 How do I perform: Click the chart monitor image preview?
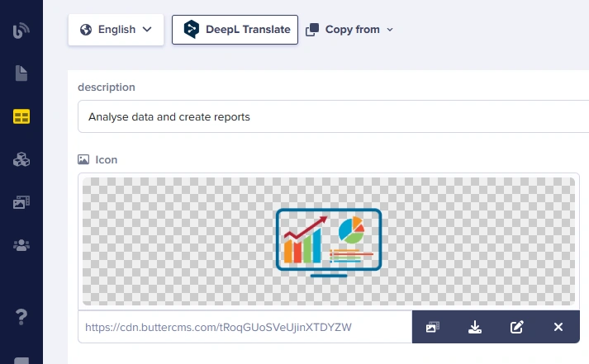pos(328,242)
